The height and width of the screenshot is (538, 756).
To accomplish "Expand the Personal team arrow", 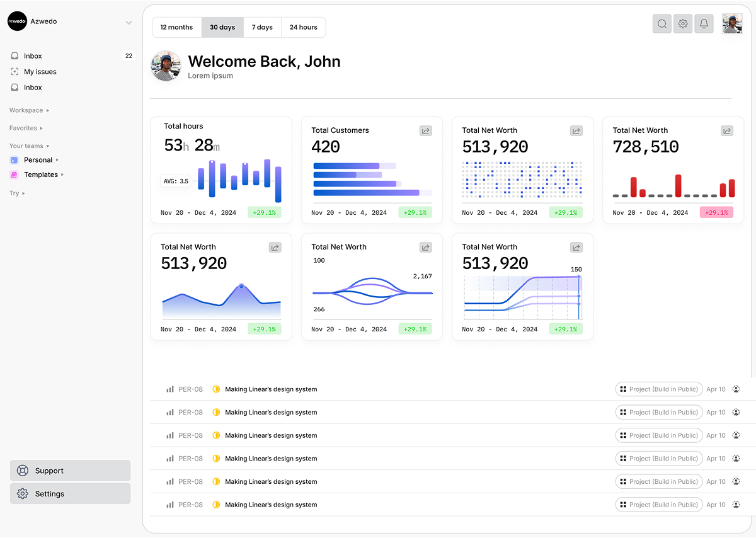I will coord(57,160).
